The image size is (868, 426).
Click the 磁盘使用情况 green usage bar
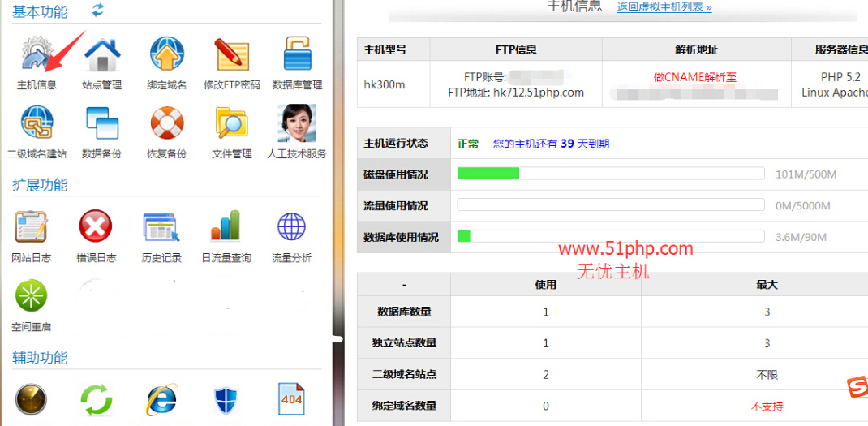click(611, 174)
